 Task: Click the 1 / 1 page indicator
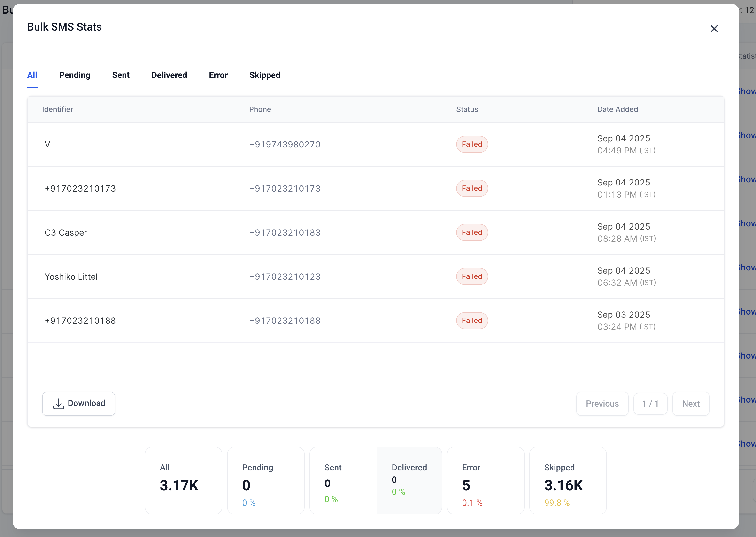pos(650,404)
